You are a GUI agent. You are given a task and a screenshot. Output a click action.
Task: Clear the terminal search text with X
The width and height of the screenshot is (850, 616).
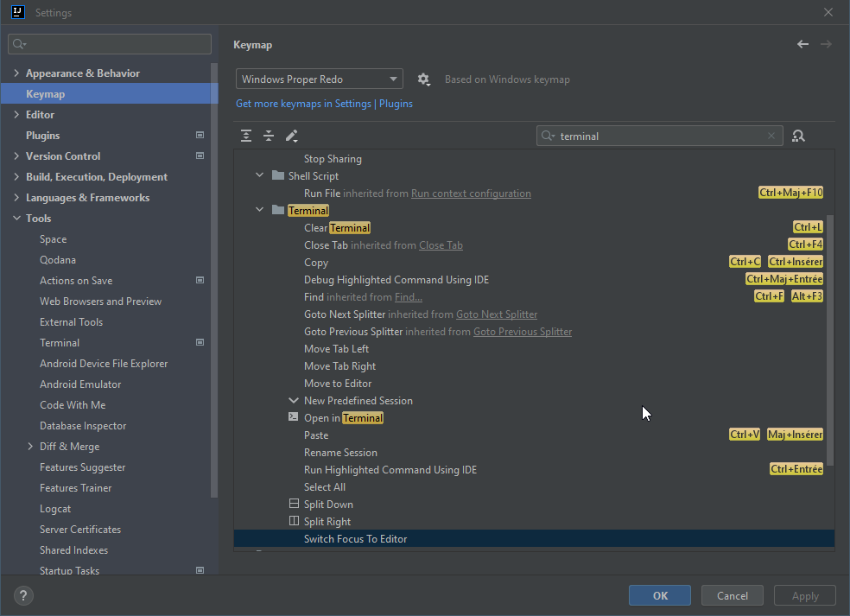[771, 136]
